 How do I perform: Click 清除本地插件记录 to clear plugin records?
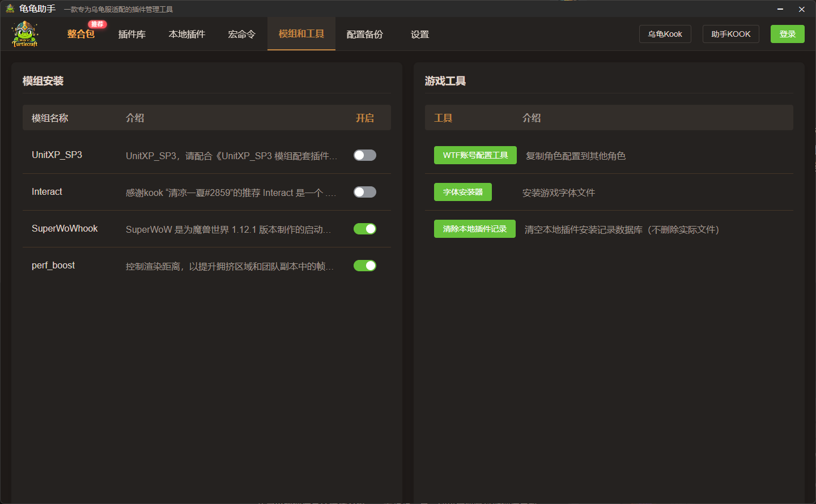[474, 228]
